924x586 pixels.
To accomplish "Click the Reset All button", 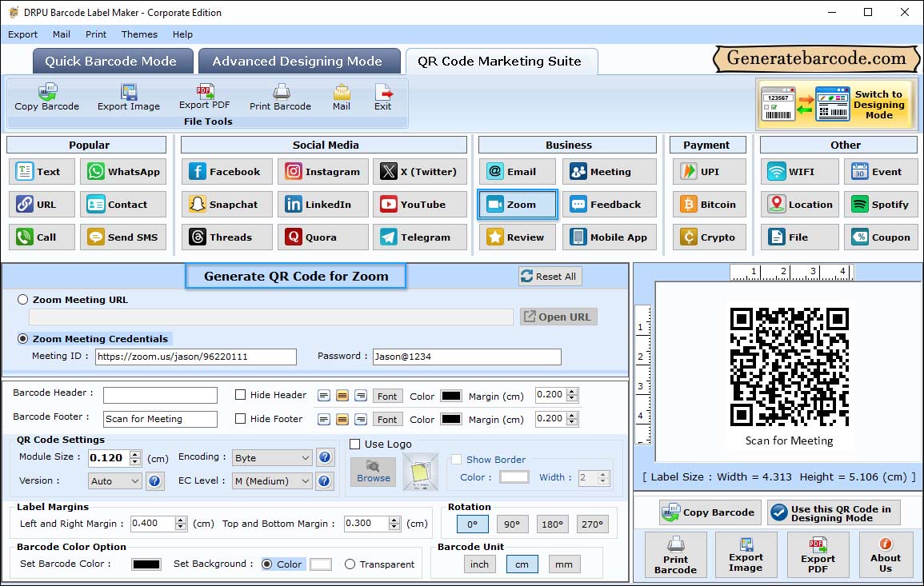I will (x=550, y=277).
